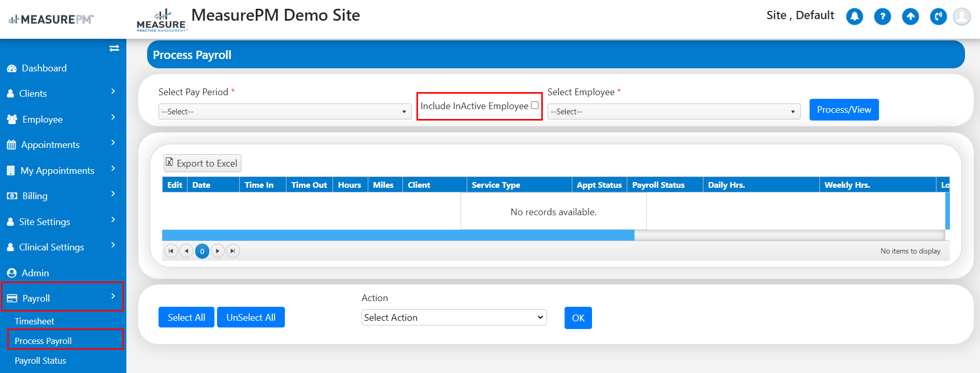Viewport: 980px width, 373px height.
Task: Click the UnSelect All button
Action: 251,318
